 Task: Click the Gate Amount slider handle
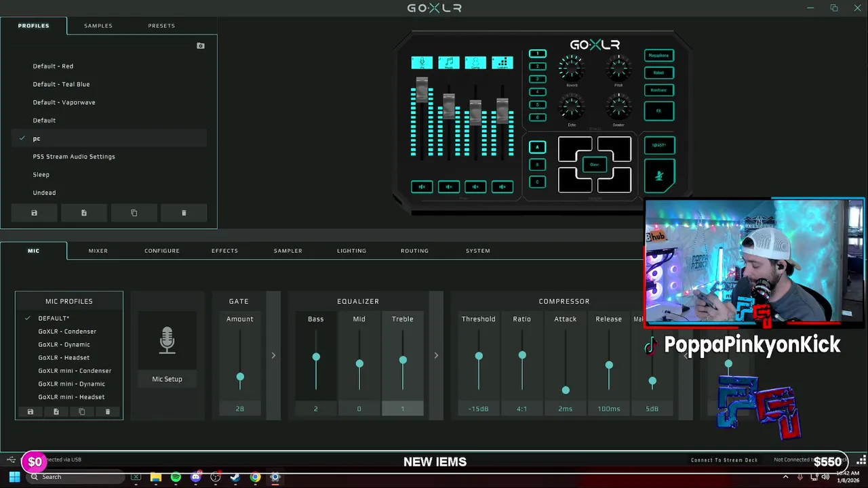pyautogui.click(x=240, y=377)
